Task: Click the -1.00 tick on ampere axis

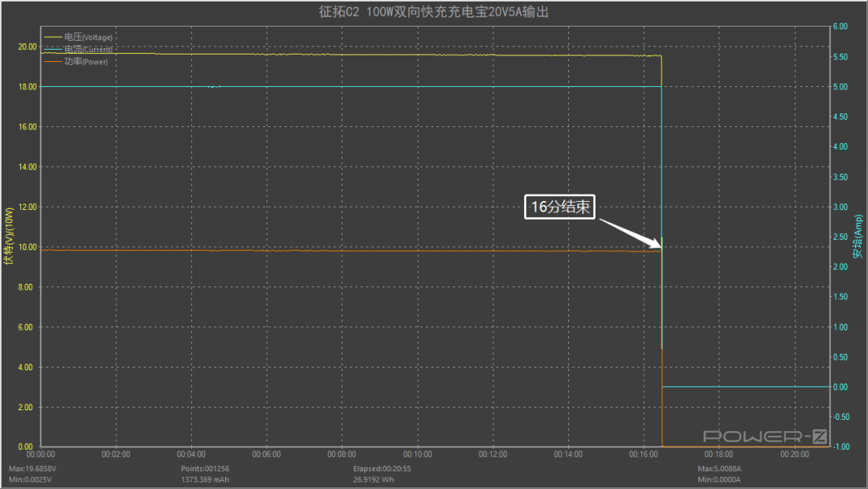Action: 841,446
